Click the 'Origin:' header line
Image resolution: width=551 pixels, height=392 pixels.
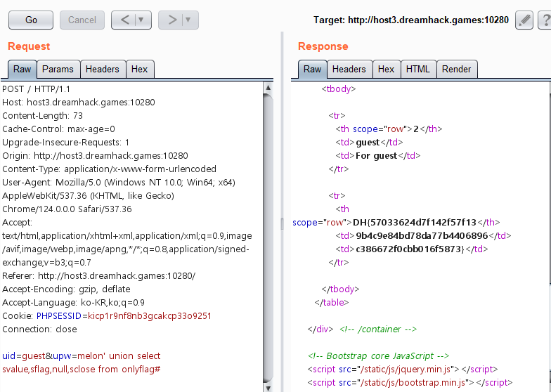point(95,156)
